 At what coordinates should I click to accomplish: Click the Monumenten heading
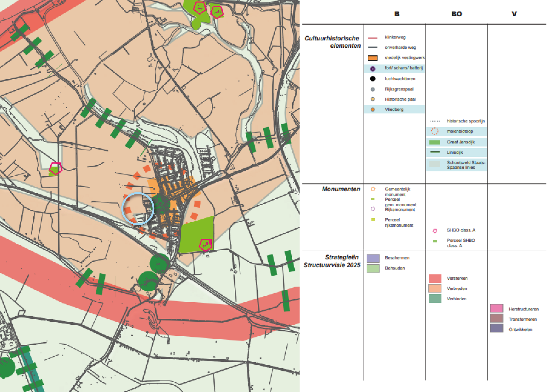(341, 189)
